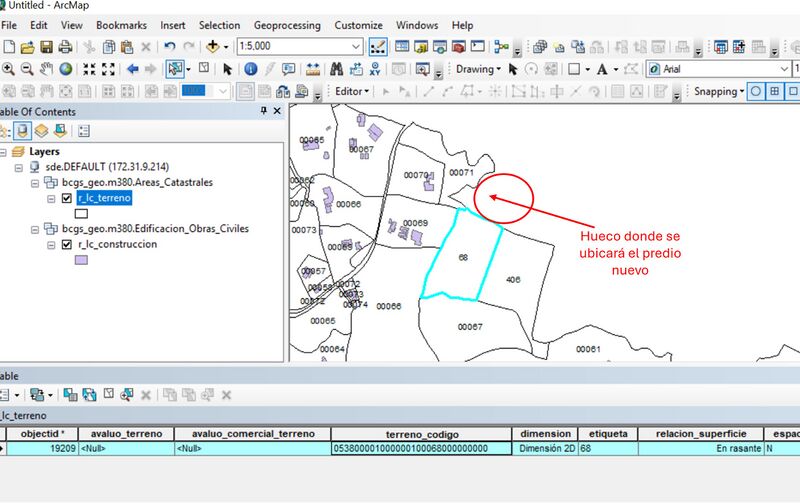Click the terreno_codigo column header
Viewport: 800px width, 503px height.
tap(421, 434)
